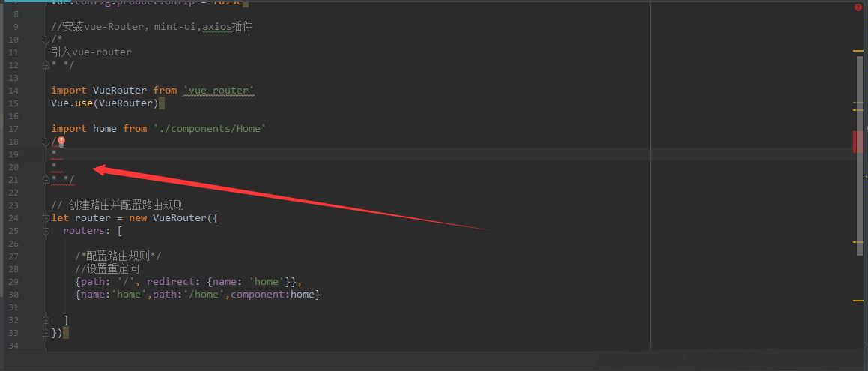Click the bottommost yellow warning stripe in scrollbar
868x371 pixels.
click(858, 301)
